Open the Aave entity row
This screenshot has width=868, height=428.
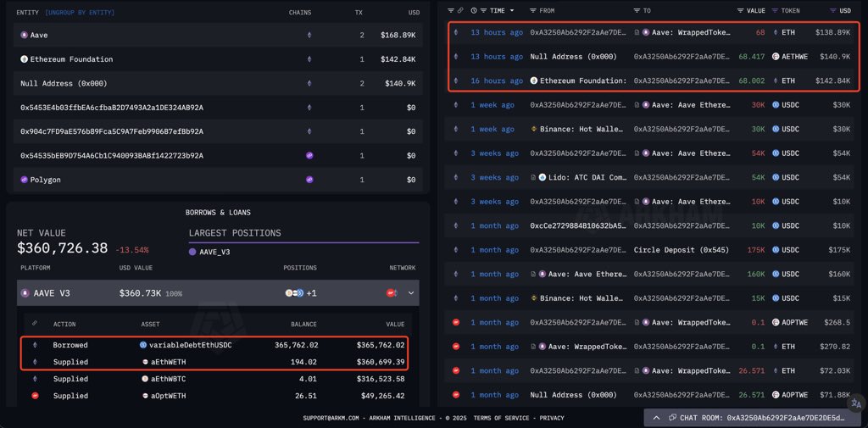pyautogui.click(x=218, y=35)
